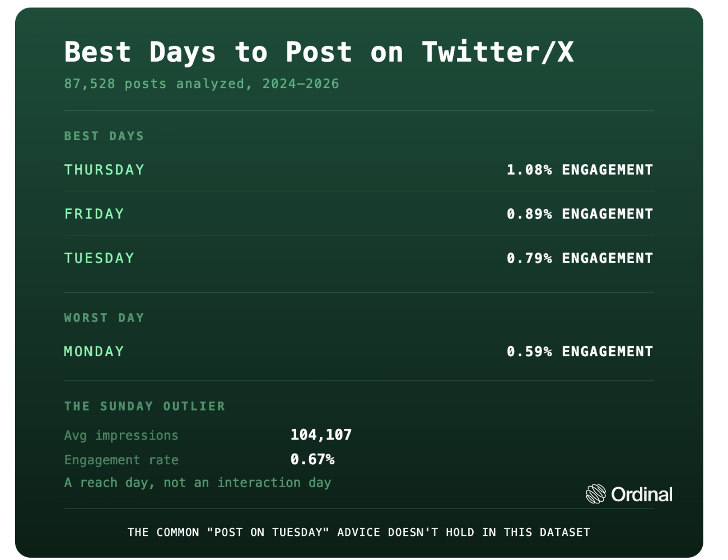Click the 0.89% ENGAGEMENT value

coord(580,214)
